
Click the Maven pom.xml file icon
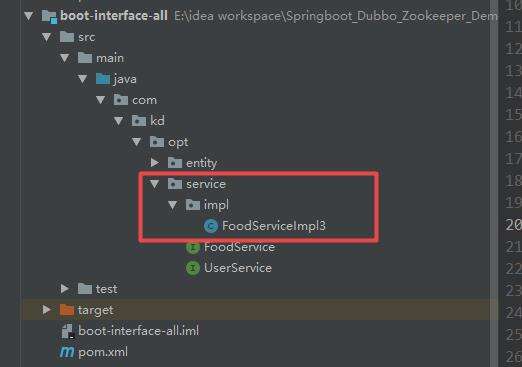(x=67, y=352)
